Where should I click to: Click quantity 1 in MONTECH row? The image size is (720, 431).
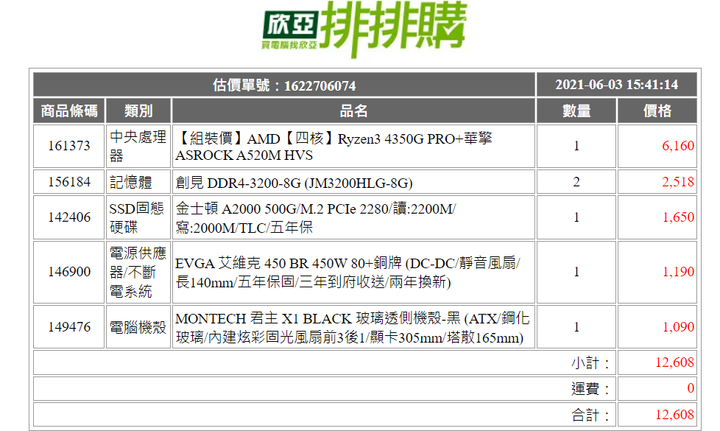coord(576,327)
